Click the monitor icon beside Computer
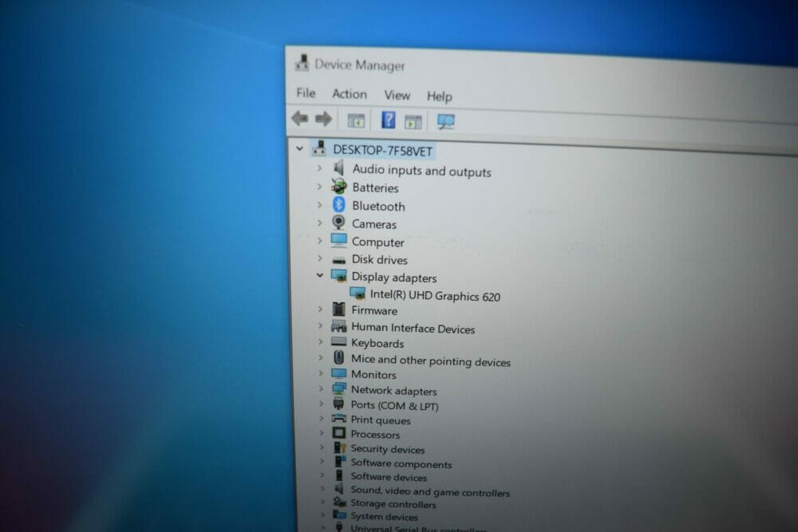 338,240
